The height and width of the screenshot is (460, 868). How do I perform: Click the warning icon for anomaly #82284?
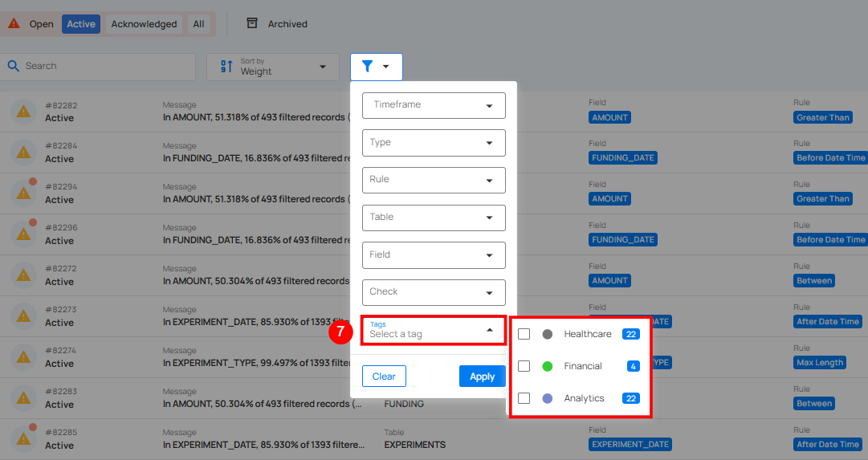(x=23, y=153)
